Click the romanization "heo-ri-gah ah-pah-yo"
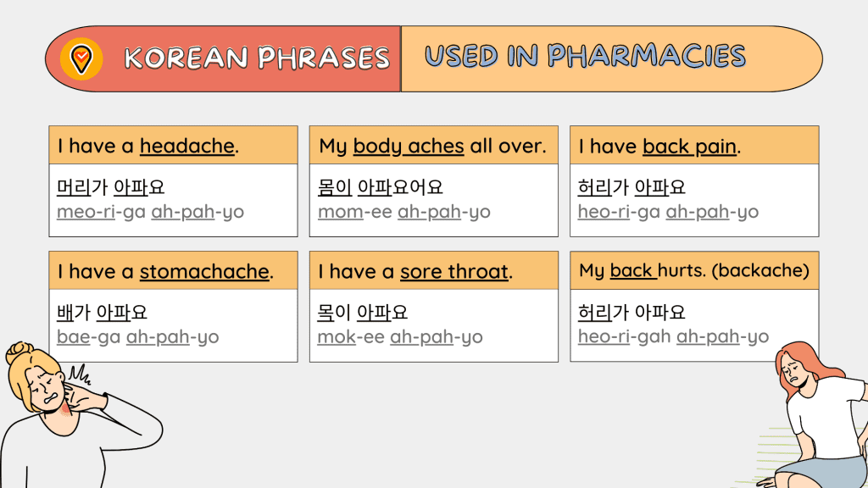Viewport: 868px width, 488px height. click(x=673, y=337)
